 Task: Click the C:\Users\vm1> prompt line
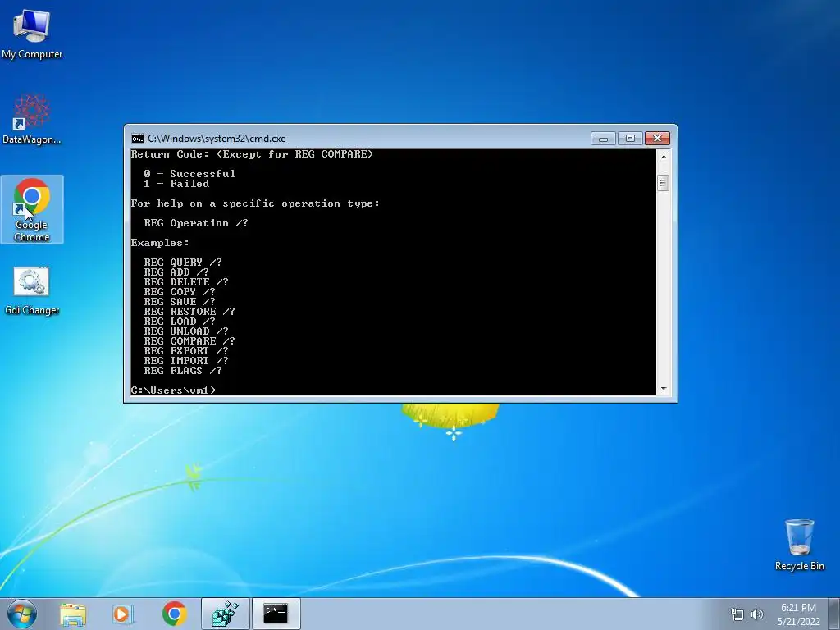[174, 390]
